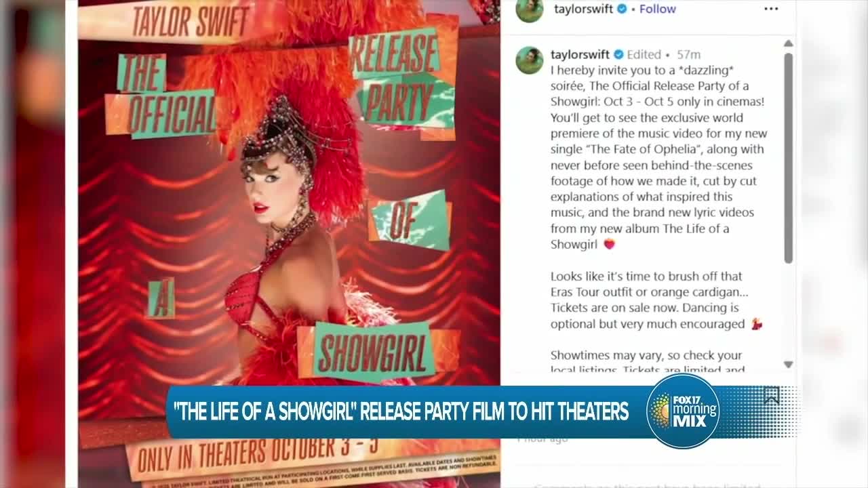Open the three-dot more options menu

click(x=771, y=9)
